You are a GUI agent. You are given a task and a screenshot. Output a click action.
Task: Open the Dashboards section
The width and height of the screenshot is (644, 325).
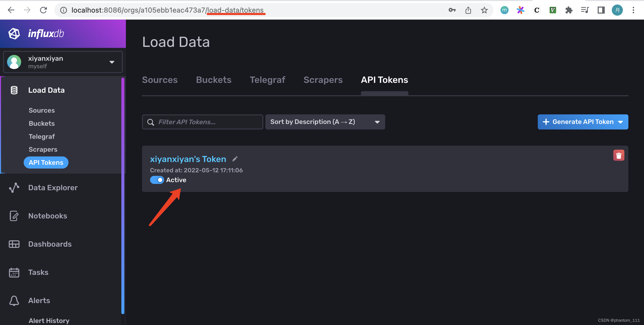[x=50, y=244]
